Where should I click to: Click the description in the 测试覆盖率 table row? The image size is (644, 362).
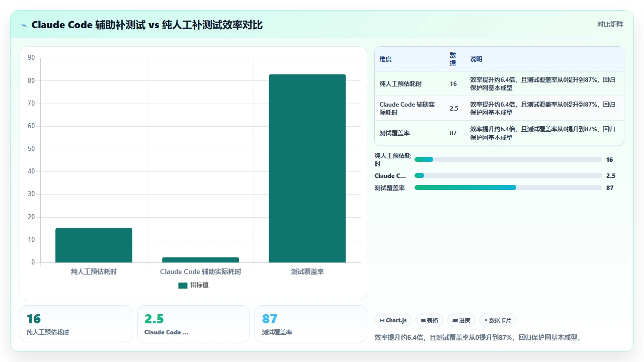[x=542, y=133]
